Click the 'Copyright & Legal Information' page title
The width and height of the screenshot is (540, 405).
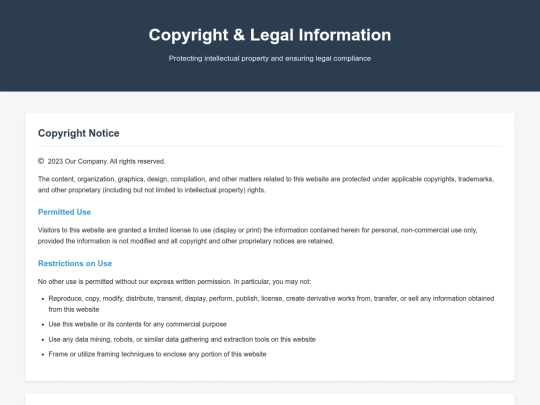270,35
